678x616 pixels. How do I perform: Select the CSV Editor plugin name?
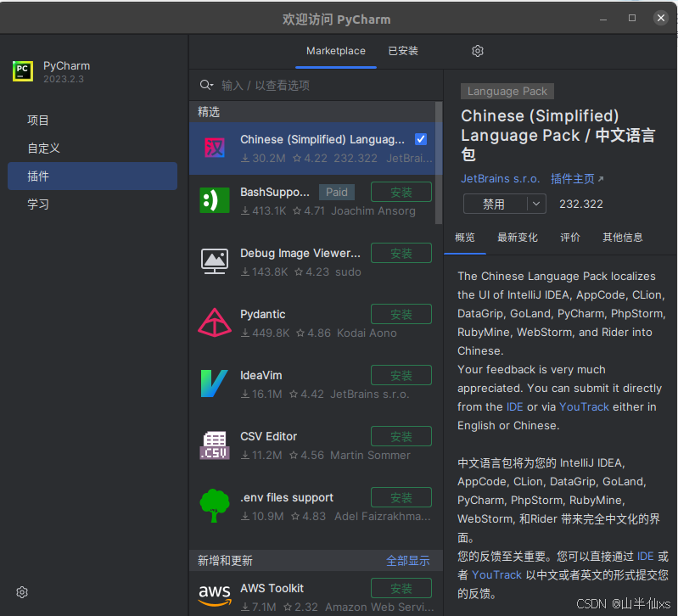click(x=268, y=436)
